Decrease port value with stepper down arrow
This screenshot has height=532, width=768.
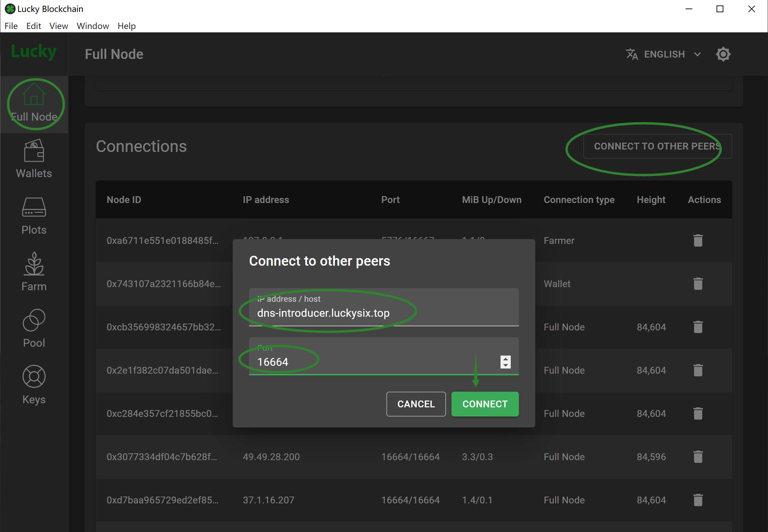tap(505, 365)
